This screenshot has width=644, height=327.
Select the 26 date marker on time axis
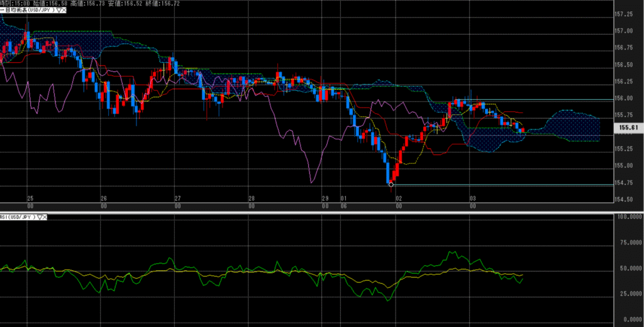pos(104,197)
